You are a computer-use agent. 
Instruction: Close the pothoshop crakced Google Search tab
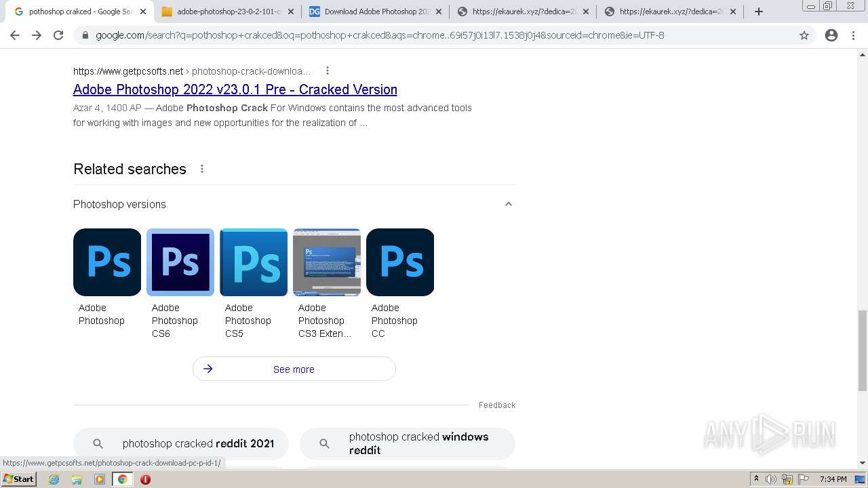pos(143,12)
